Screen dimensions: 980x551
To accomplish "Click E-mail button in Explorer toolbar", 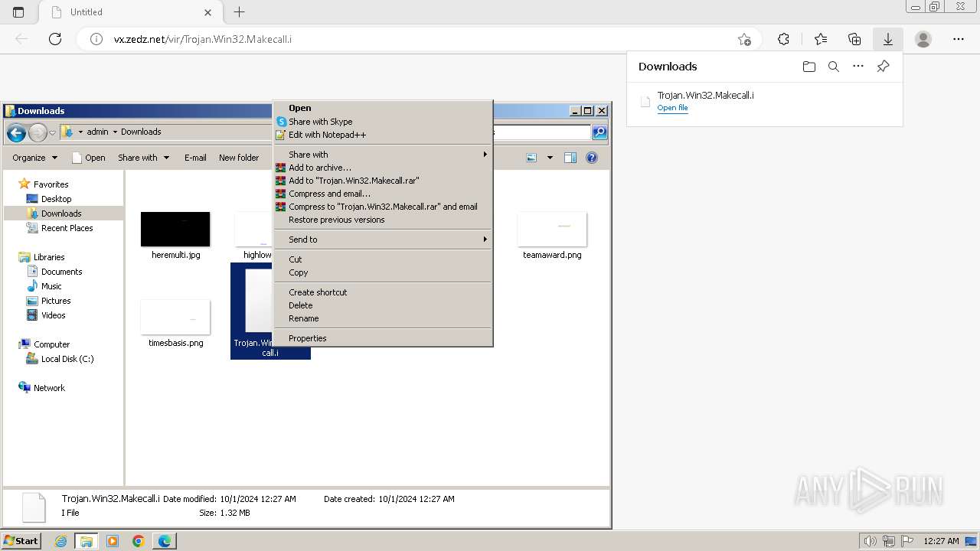I will (195, 158).
